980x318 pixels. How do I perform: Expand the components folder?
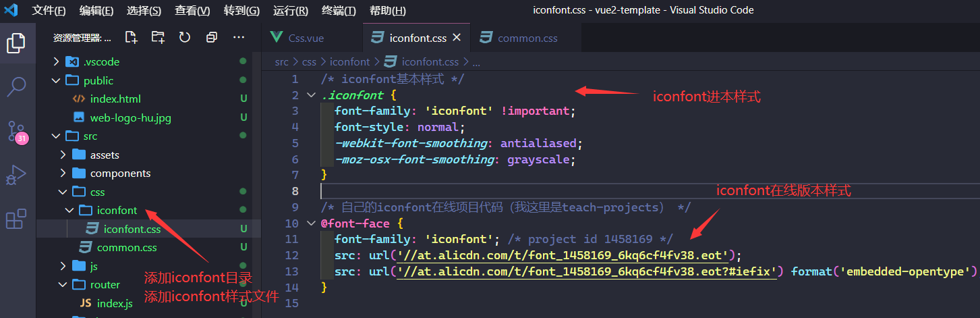(120, 173)
